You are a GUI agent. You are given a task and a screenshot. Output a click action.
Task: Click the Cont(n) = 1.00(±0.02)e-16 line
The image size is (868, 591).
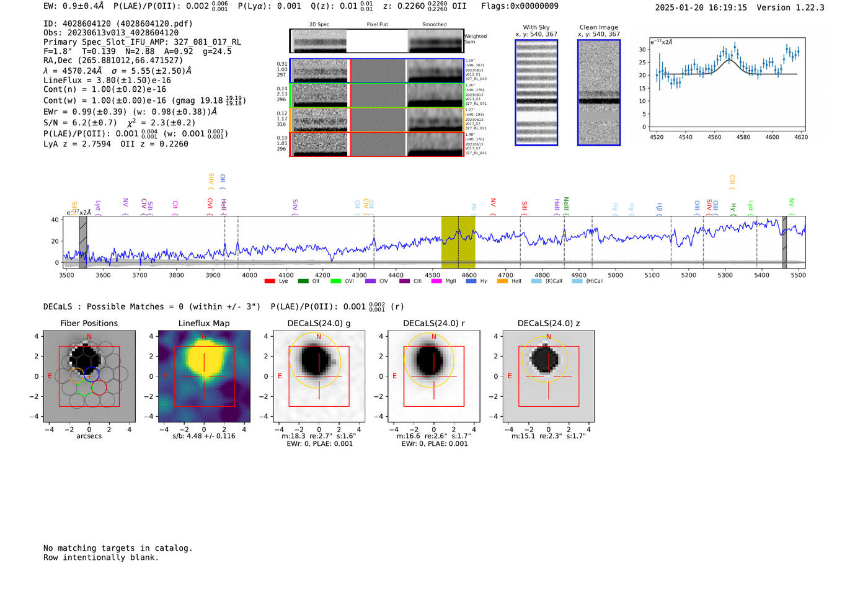(x=105, y=89)
